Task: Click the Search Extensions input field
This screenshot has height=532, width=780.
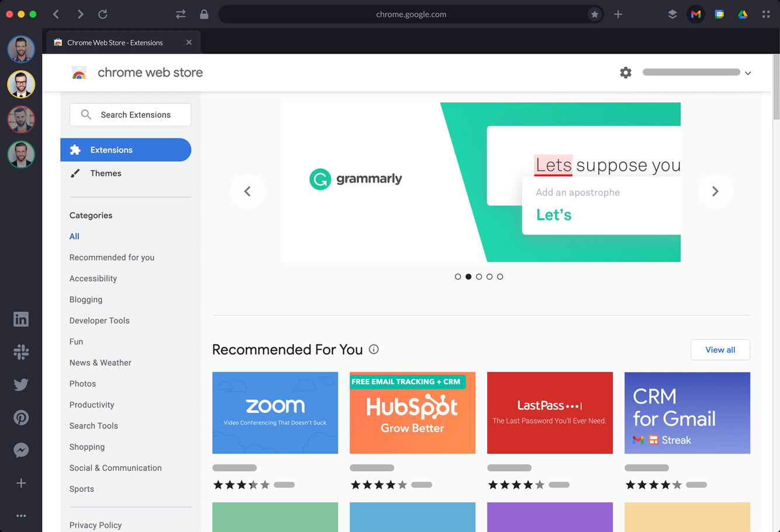Action: (136, 115)
